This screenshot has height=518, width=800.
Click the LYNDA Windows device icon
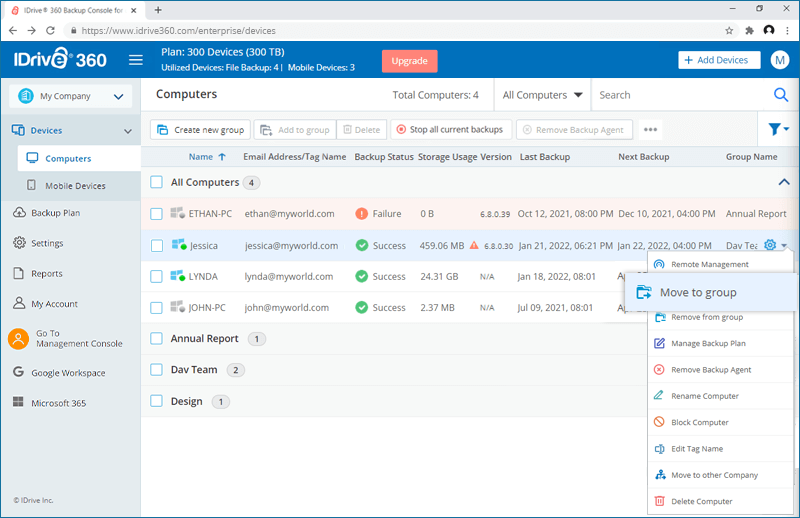178,276
